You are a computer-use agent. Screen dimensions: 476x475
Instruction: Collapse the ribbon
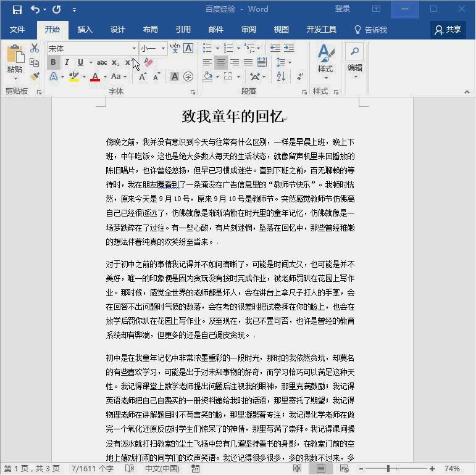467,91
